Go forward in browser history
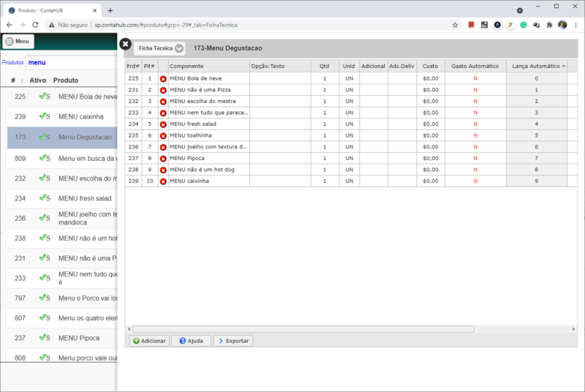This screenshot has width=585, height=392. (x=23, y=25)
